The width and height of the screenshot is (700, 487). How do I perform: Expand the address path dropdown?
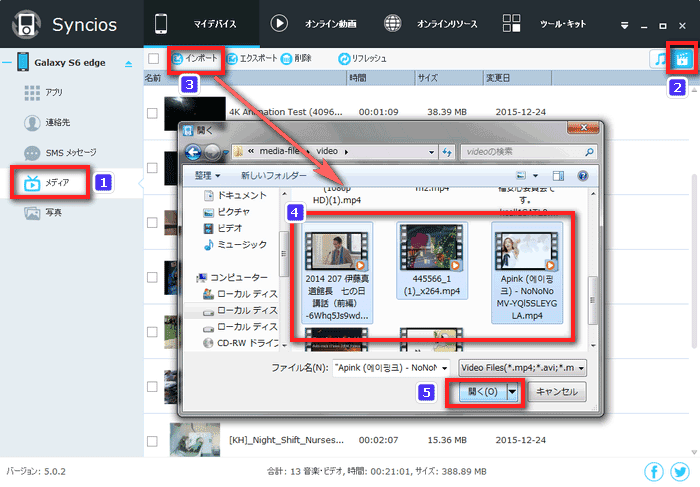431,152
